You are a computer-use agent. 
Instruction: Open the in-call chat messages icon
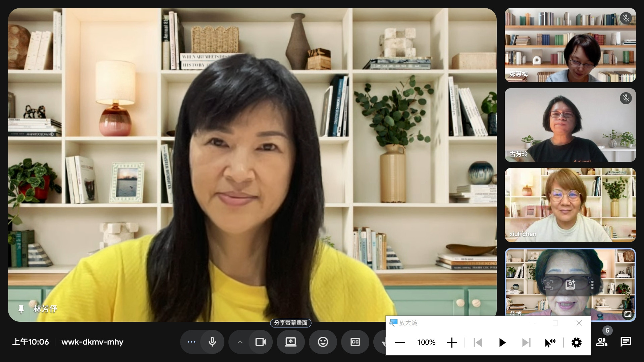click(x=626, y=342)
